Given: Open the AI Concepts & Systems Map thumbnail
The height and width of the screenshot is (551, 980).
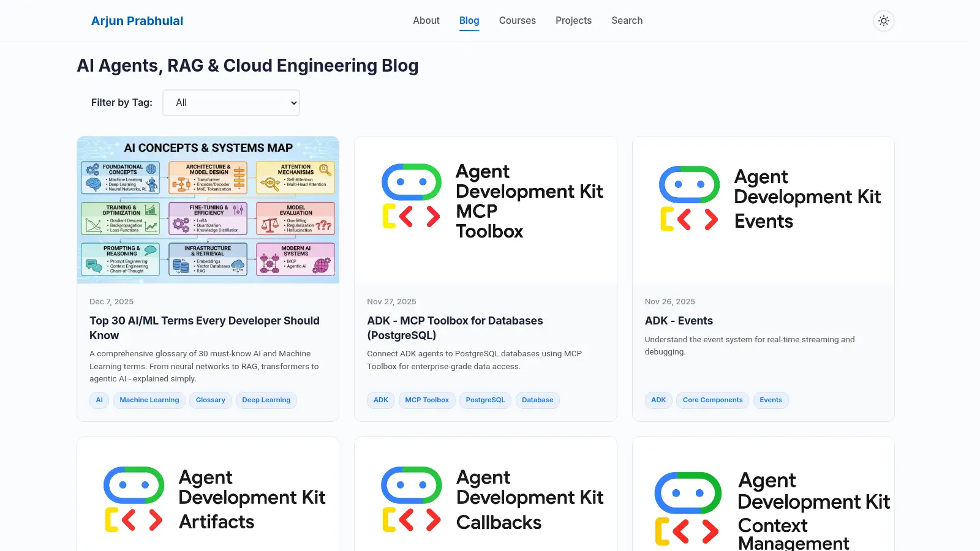Looking at the screenshot, I should [x=208, y=210].
